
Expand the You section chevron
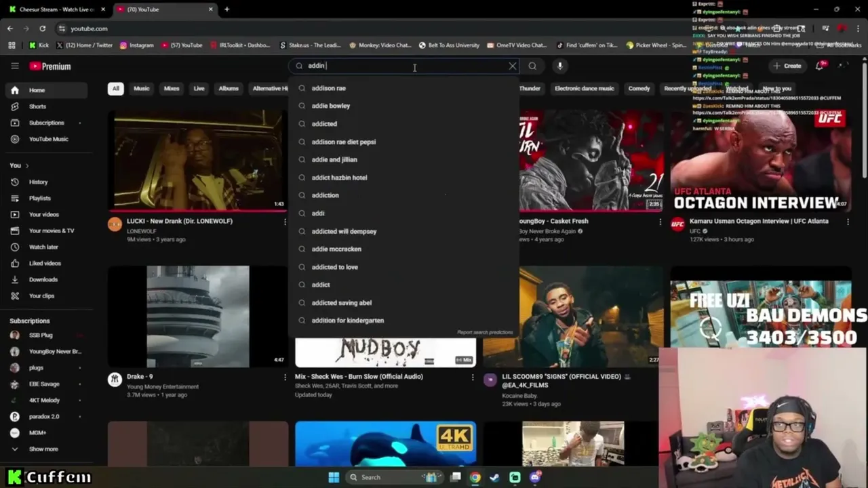27,165
